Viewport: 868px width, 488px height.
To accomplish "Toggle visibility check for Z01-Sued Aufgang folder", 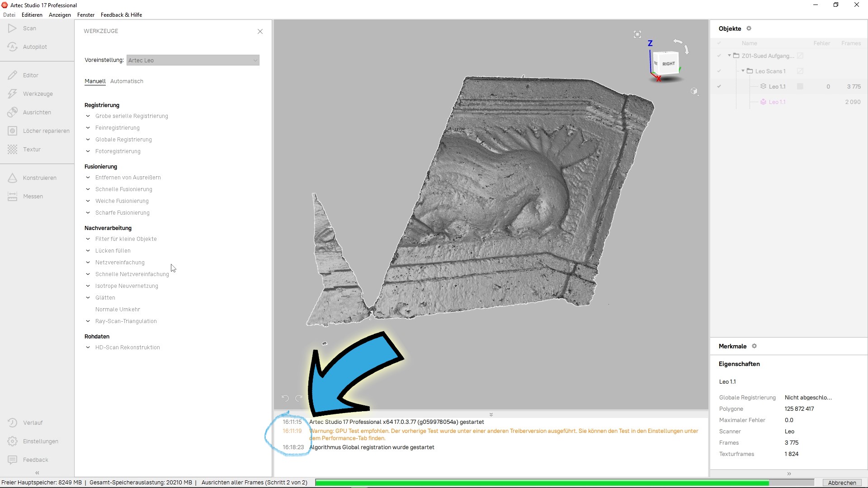I will point(719,56).
